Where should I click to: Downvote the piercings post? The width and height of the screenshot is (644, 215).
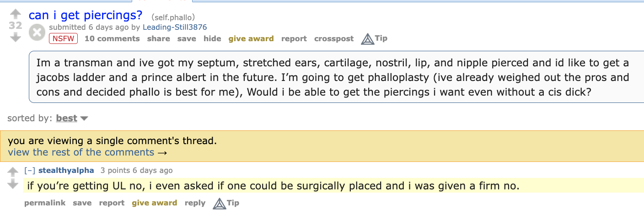16,38
